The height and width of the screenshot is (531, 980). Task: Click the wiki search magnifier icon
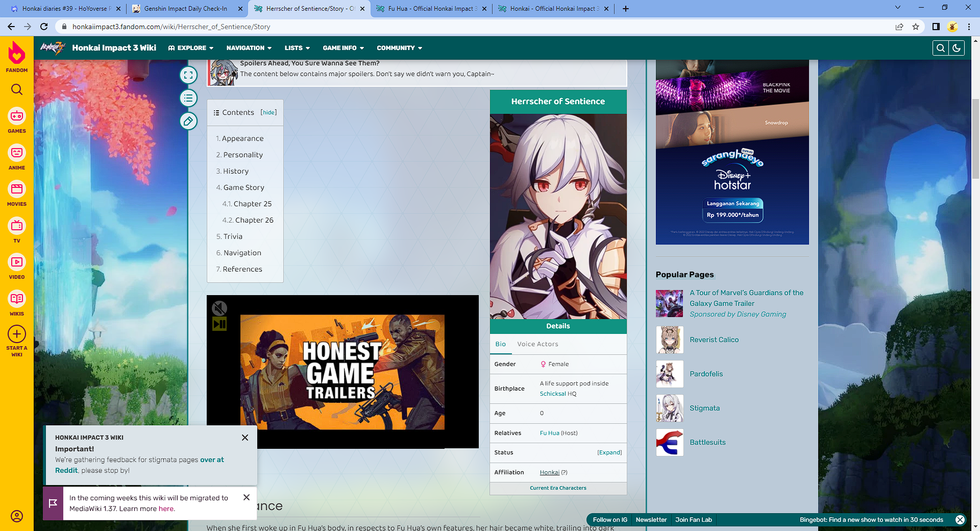pyautogui.click(x=940, y=48)
